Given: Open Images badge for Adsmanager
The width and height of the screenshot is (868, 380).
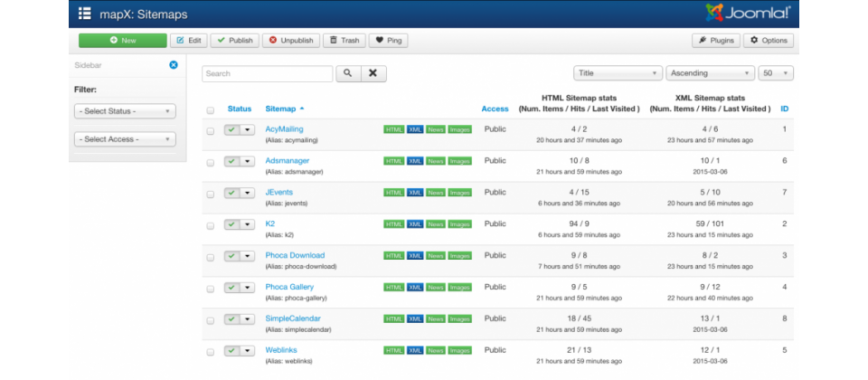Looking at the screenshot, I should (x=460, y=161).
